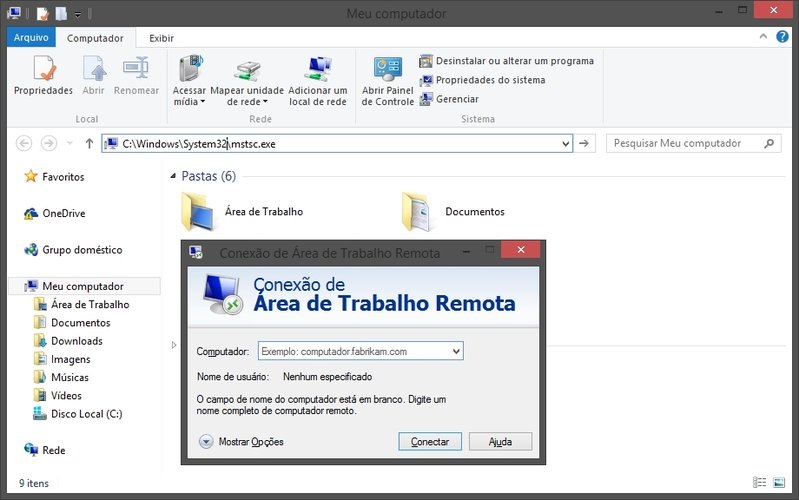Image resolution: width=799 pixels, height=500 pixels.
Task: Select Downloads in navigation tree
Action: pos(68,341)
